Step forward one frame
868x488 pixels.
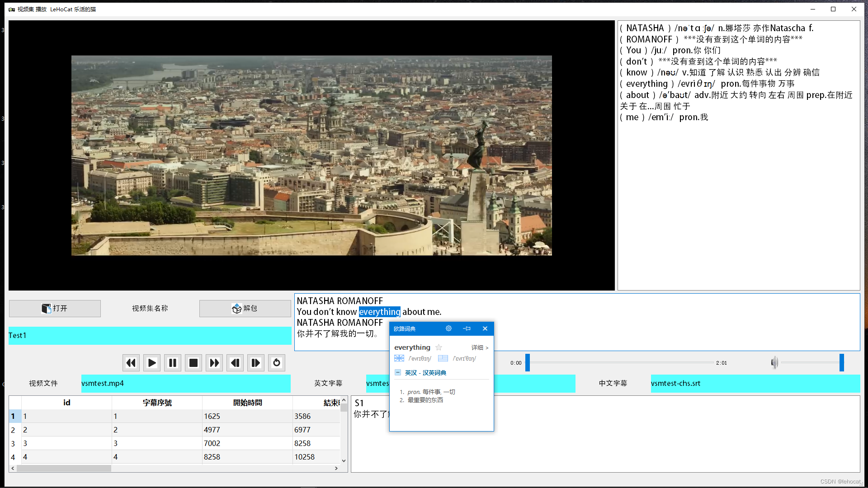(255, 363)
